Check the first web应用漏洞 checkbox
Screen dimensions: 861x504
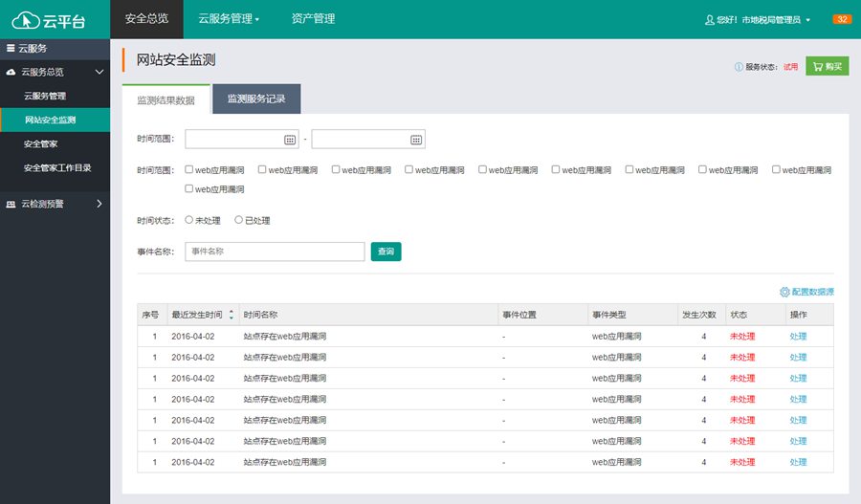click(189, 170)
